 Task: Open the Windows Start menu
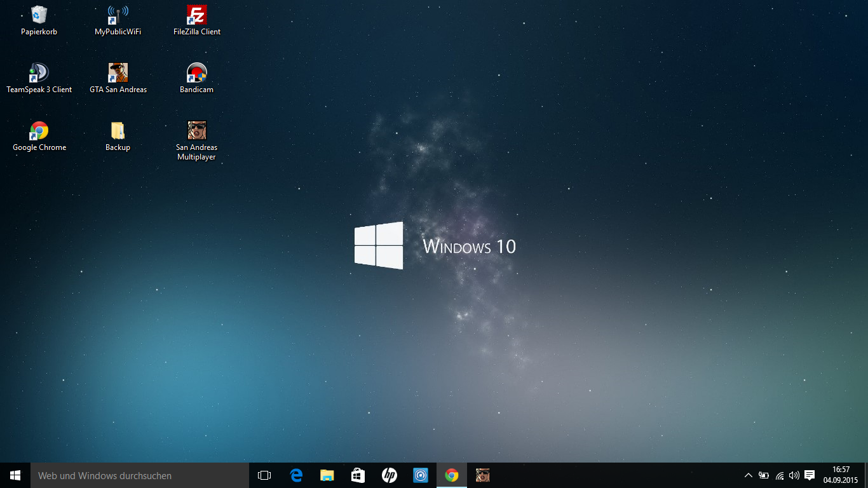click(15, 475)
